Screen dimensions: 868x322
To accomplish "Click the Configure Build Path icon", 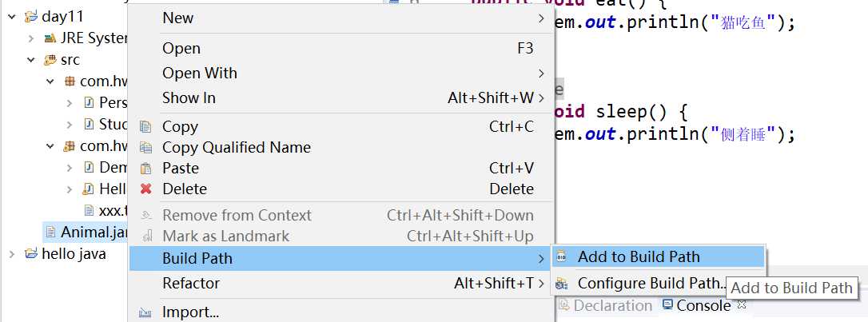I will coord(561,283).
